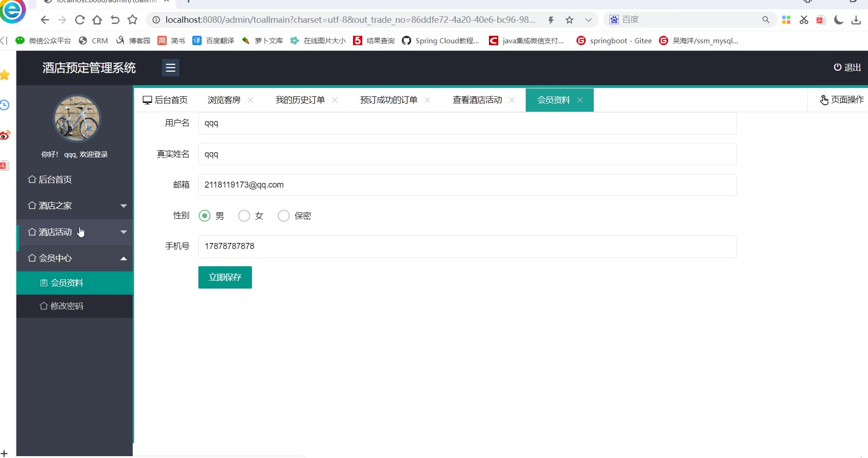The width and height of the screenshot is (868, 458).
Task: Click the browser address bar URL
Action: pyautogui.click(x=350, y=20)
